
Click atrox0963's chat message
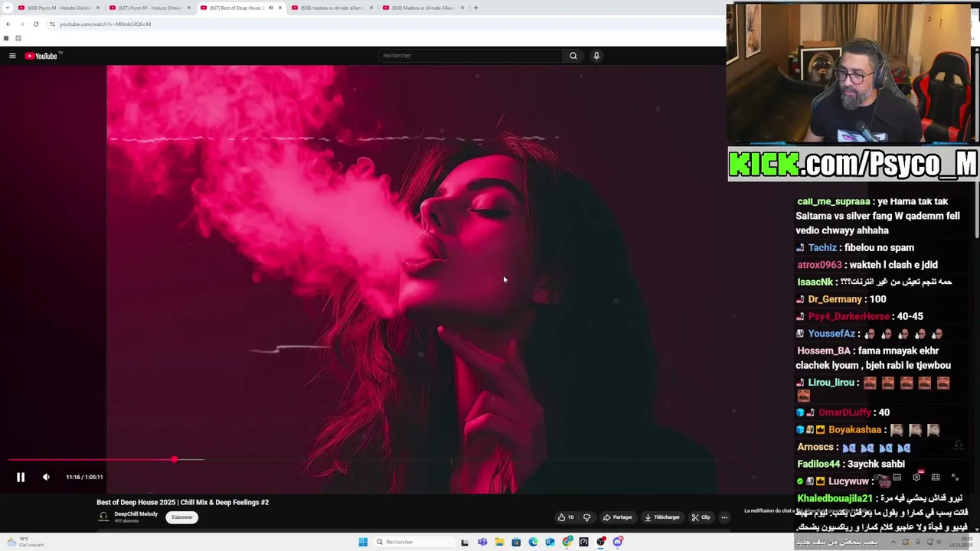[x=893, y=265]
